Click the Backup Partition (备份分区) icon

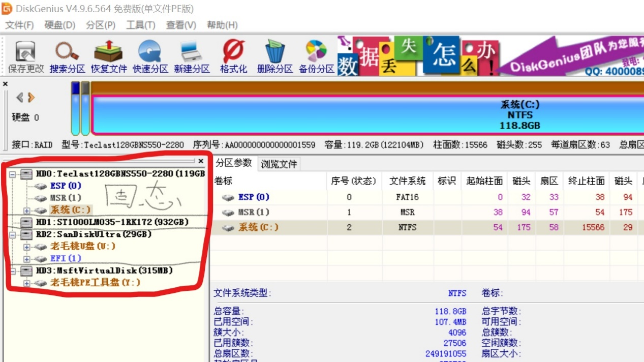[316, 56]
